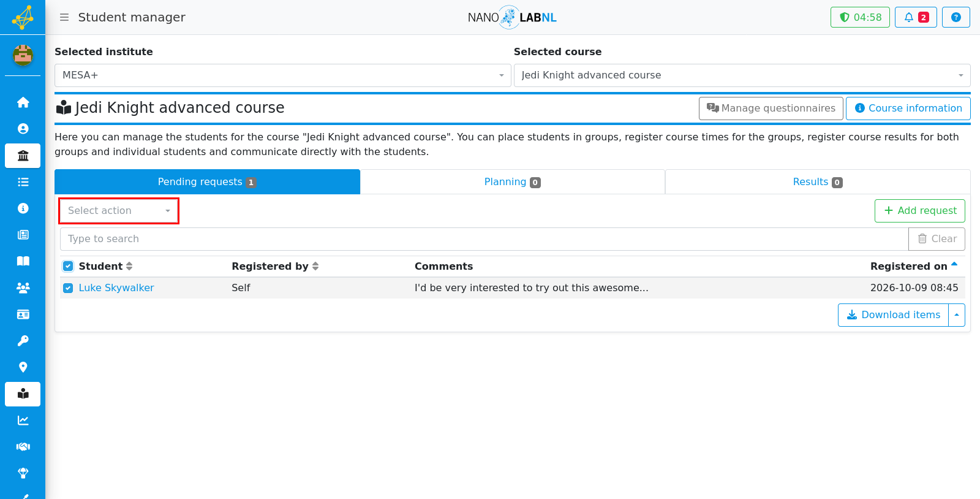This screenshot has width=980, height=499.
Task: Sort by the Registered by column
Action: [275, 266]
